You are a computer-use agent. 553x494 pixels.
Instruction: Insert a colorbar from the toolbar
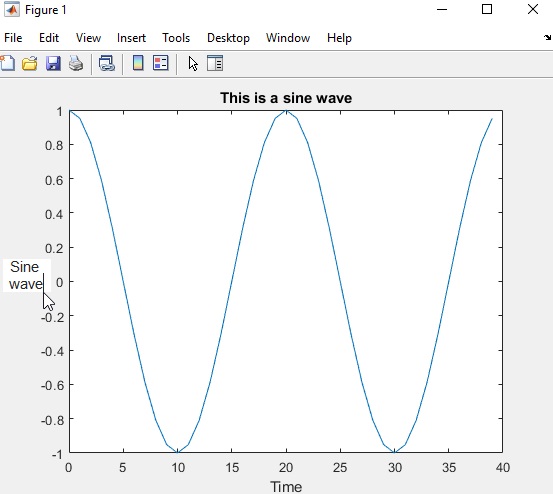click(x=138, y=63)
